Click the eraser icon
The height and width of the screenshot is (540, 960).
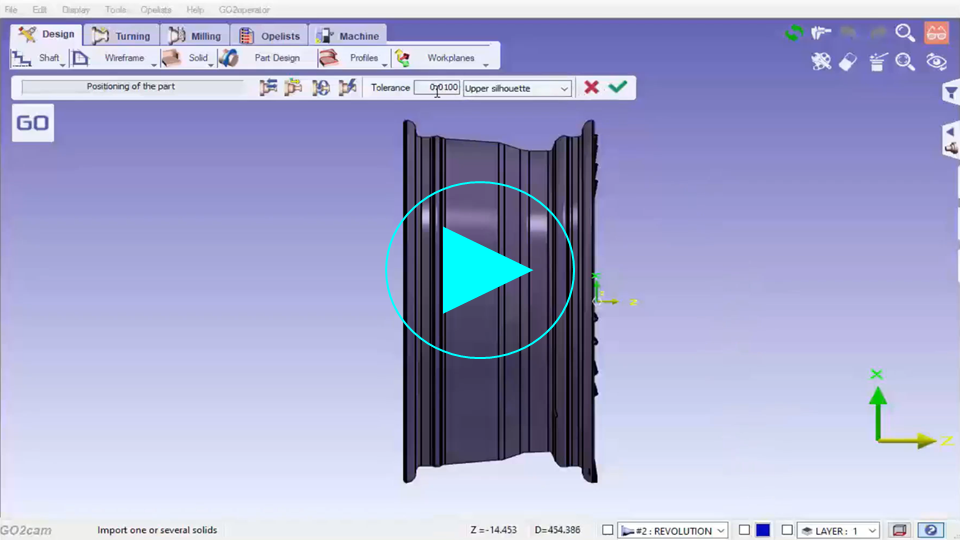[x=848, y=62]
